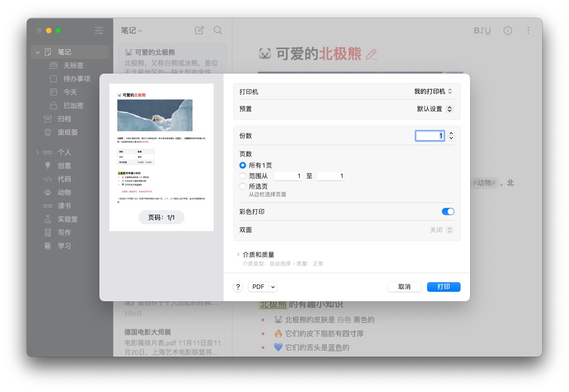Open the PDF dropdown menu
This screenshot has height=392, width=569.
(x=273, y=287)
